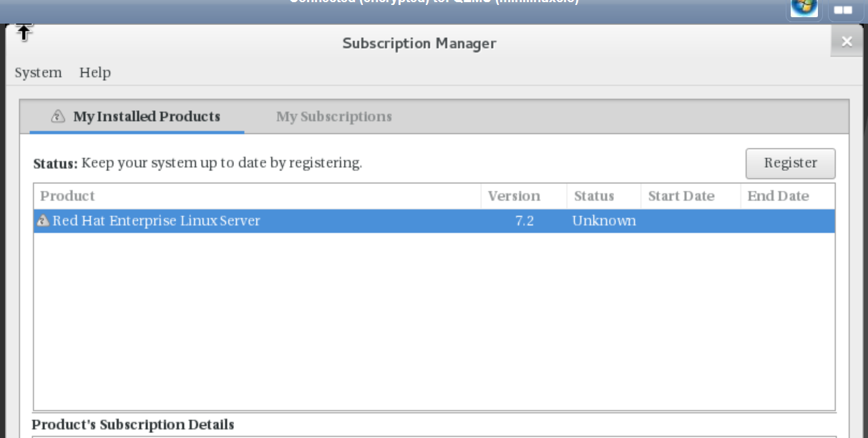This screenshot has width=868, height=438.
Task: Click the warning icon beside Red Hat Enterprise Linux
Action: coord(43,221)
